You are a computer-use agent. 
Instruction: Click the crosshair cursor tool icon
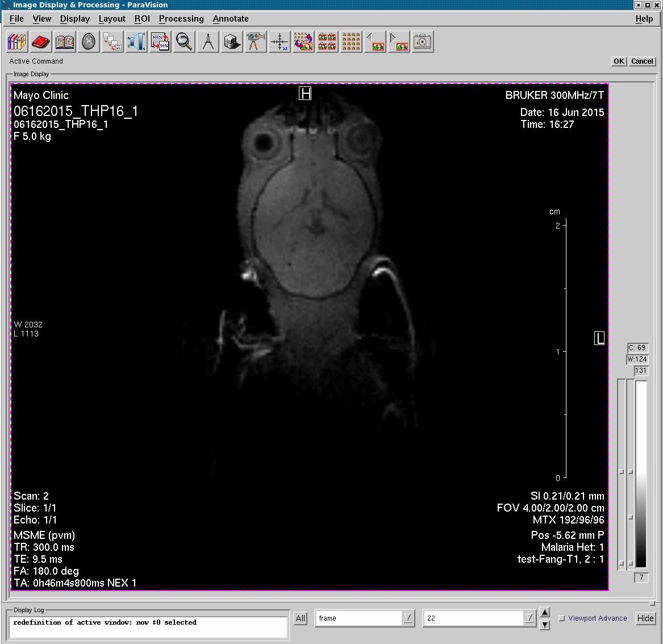(x=280, y=42)
